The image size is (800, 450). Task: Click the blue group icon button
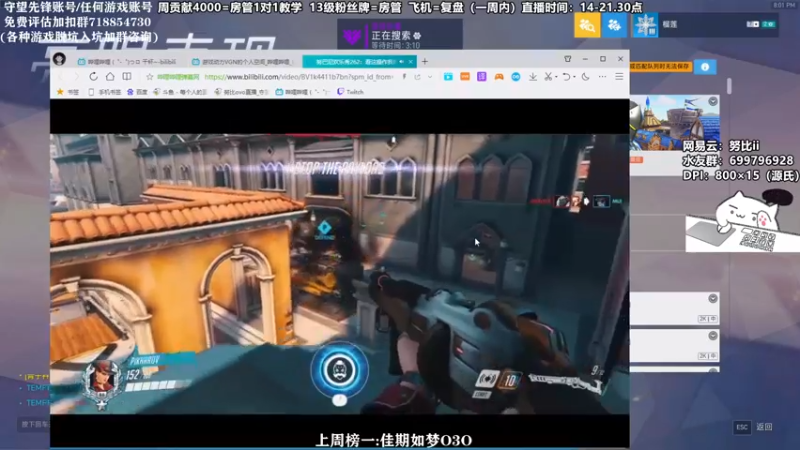tap(614, 24)
